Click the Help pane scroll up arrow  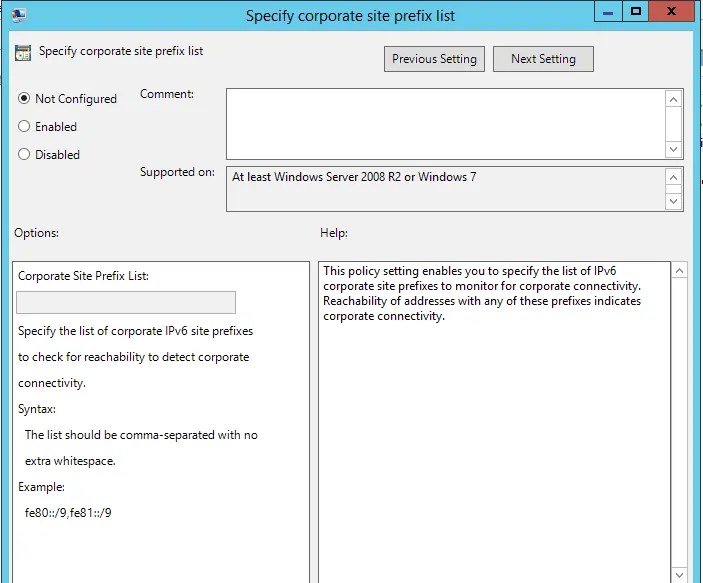[679, 270]
